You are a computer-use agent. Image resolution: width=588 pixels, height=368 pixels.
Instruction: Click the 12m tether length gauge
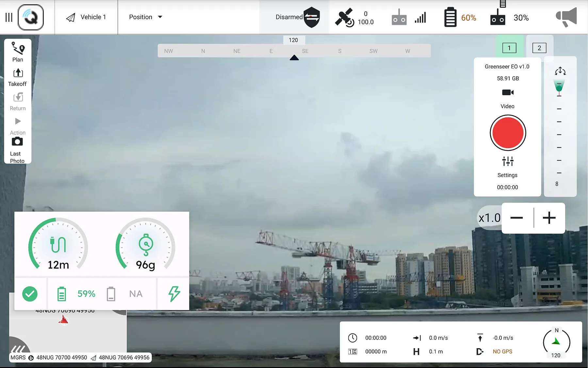[58, 244]
